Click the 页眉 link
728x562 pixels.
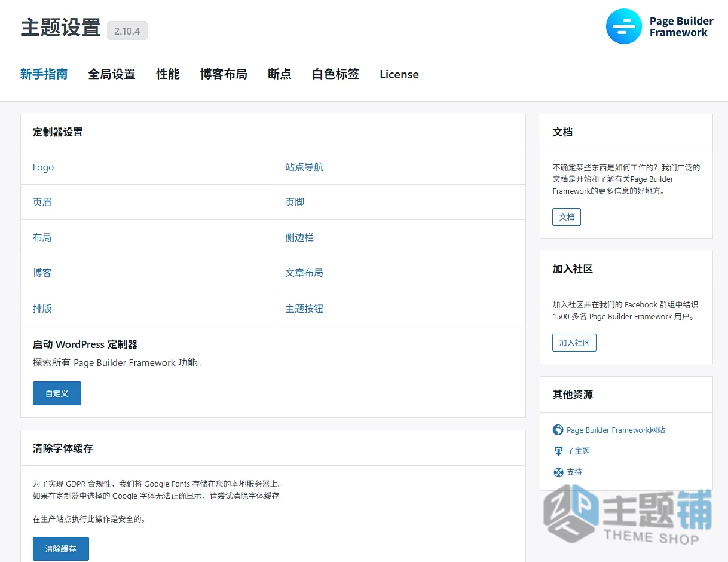[x=42, y=202]
